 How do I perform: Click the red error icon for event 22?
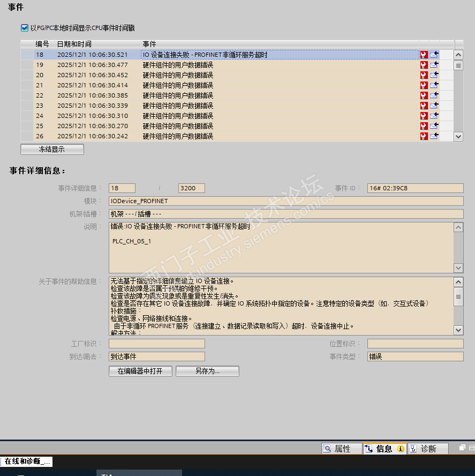coord(424,95)
